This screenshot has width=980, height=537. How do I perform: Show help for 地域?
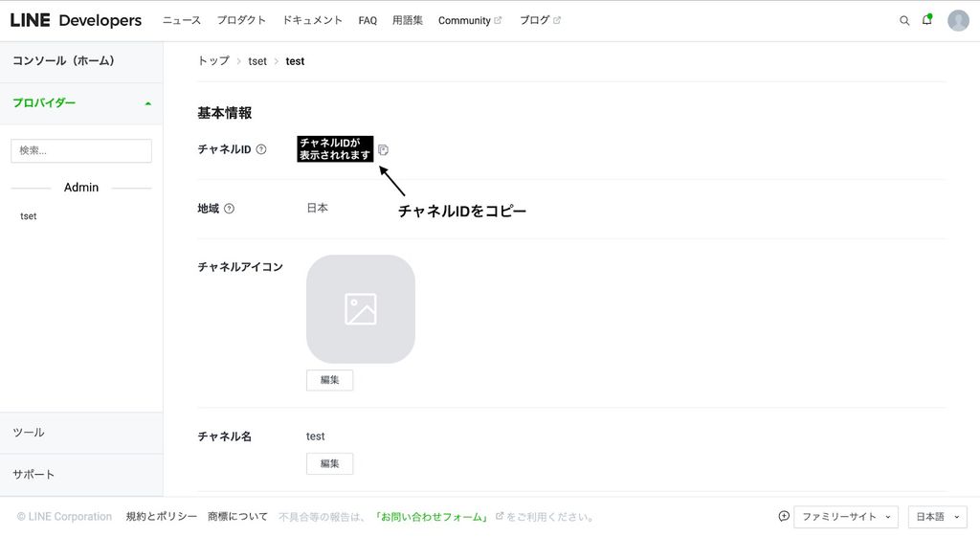click(230, 208)
